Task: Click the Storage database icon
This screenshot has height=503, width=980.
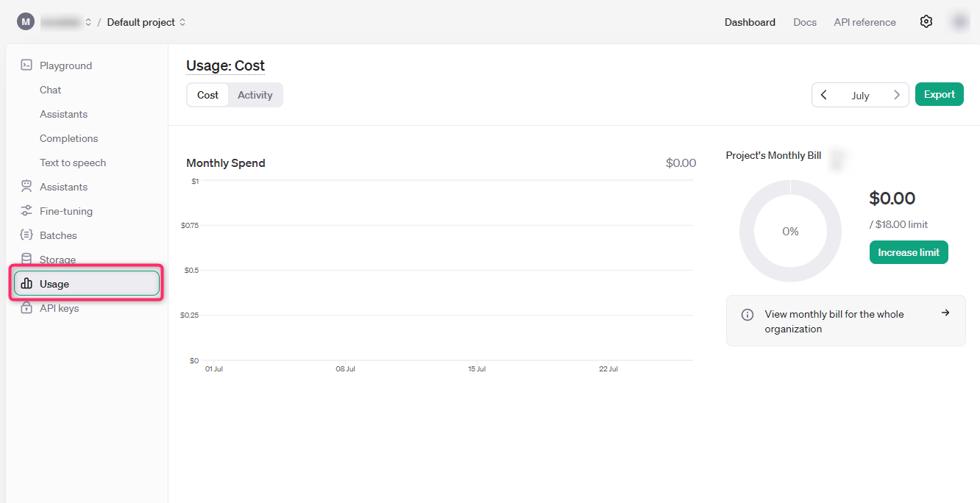Action: click(x=26, y=260)
